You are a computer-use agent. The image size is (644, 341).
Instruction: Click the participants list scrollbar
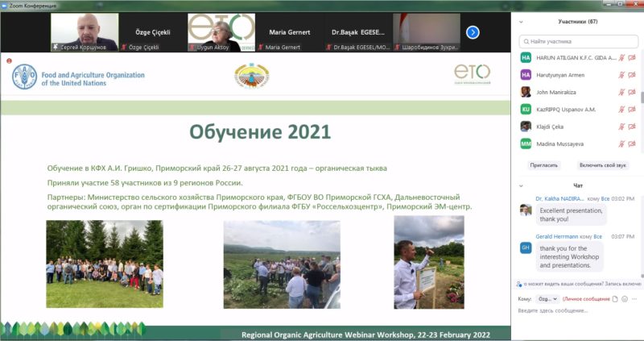tap(642, 98)
